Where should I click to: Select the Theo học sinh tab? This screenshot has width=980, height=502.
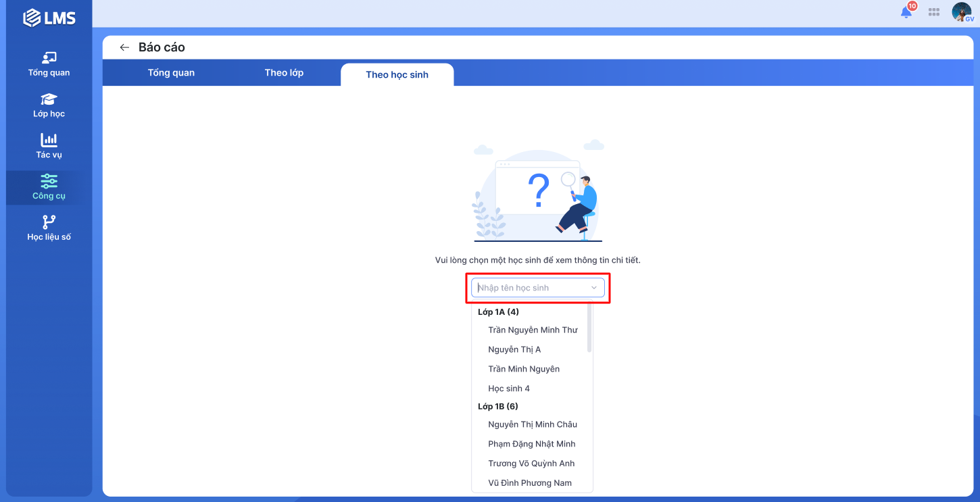click(x=397, y=74)
